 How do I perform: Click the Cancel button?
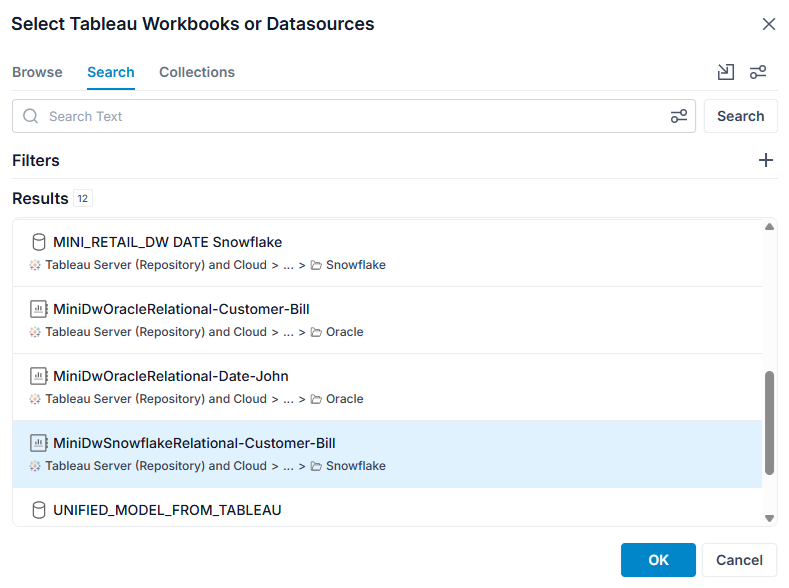point(739,560)
